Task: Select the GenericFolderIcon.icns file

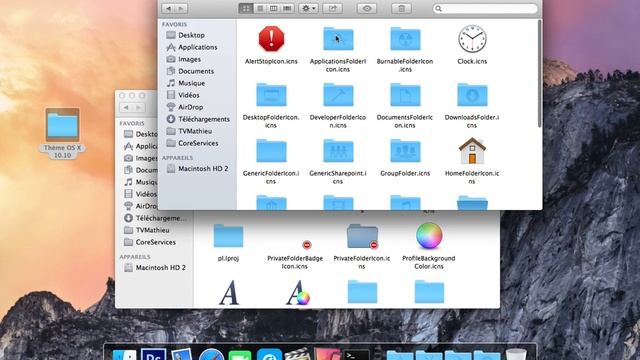Action: point(271,151)
